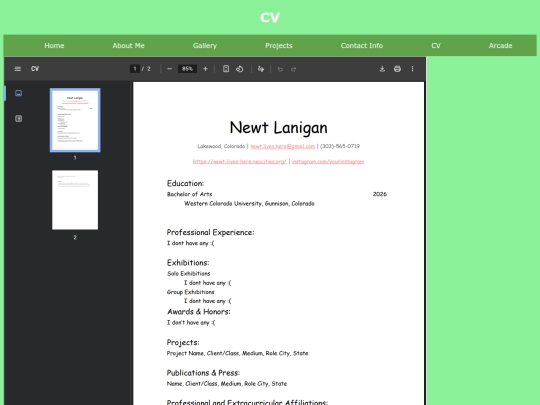Click the Group Exhibitions text

[190, 292]
